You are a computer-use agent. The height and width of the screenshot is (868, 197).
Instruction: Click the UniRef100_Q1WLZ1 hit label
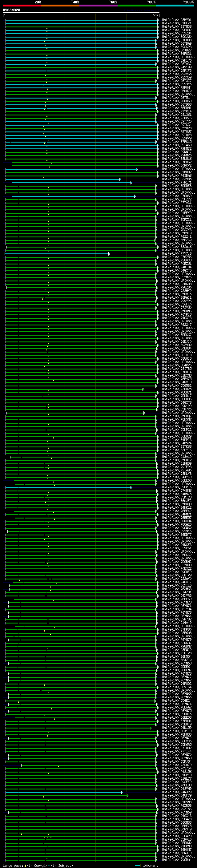point(176,23)
